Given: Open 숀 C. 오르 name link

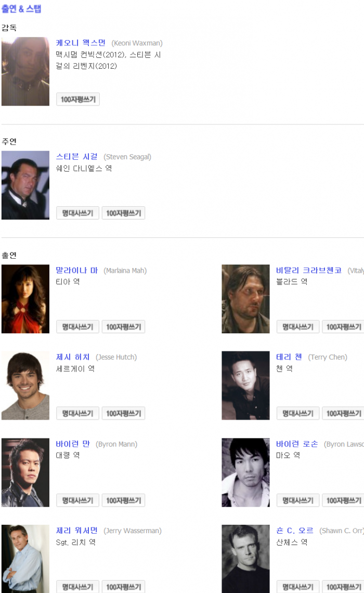Looking at the screenshot, I should pyautogui.click(x=295, y=531).
